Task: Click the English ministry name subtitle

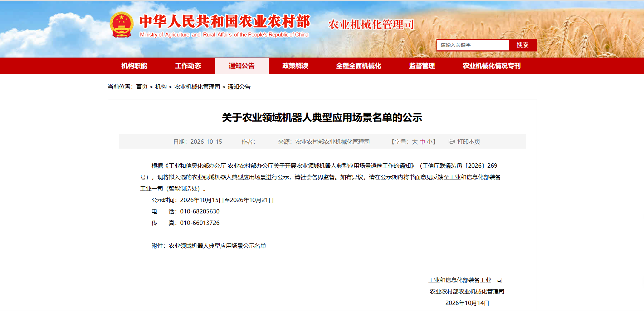Action: coord(224,35)
